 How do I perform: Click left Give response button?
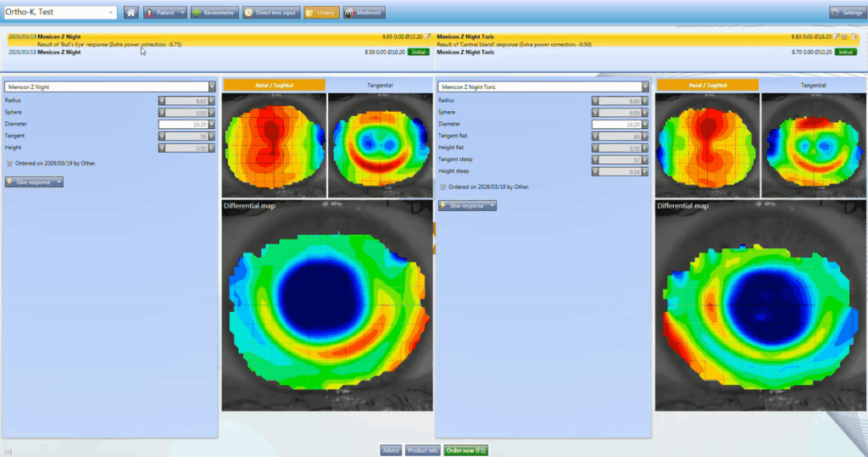tap(35, 181)
